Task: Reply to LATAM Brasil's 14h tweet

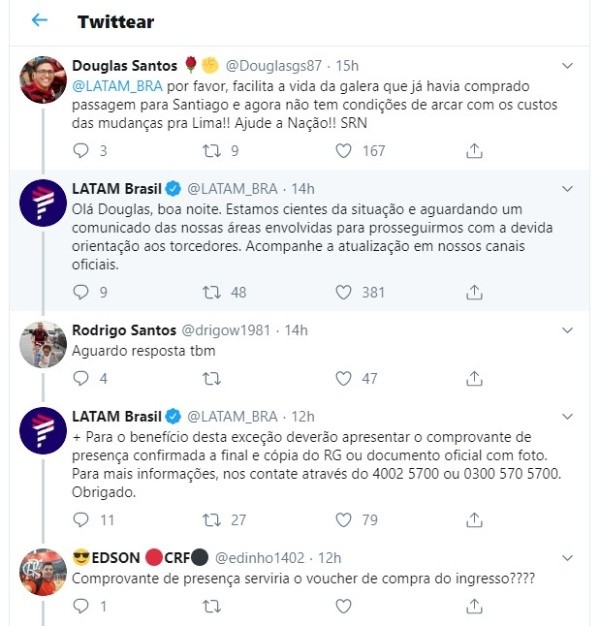Action: pyautogui.click(x=82, y=292)
